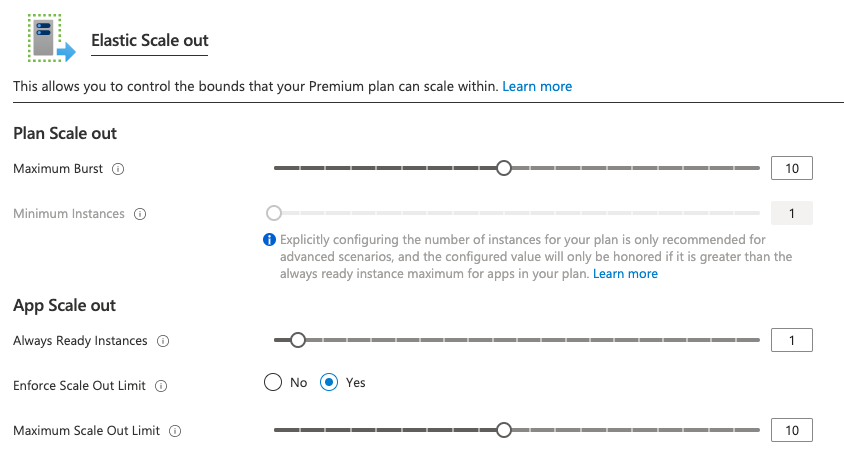Click the Elastic Scale out heading
Image resolution: width=844 pixels, height=461 pixels.
(x=150, y=40)
